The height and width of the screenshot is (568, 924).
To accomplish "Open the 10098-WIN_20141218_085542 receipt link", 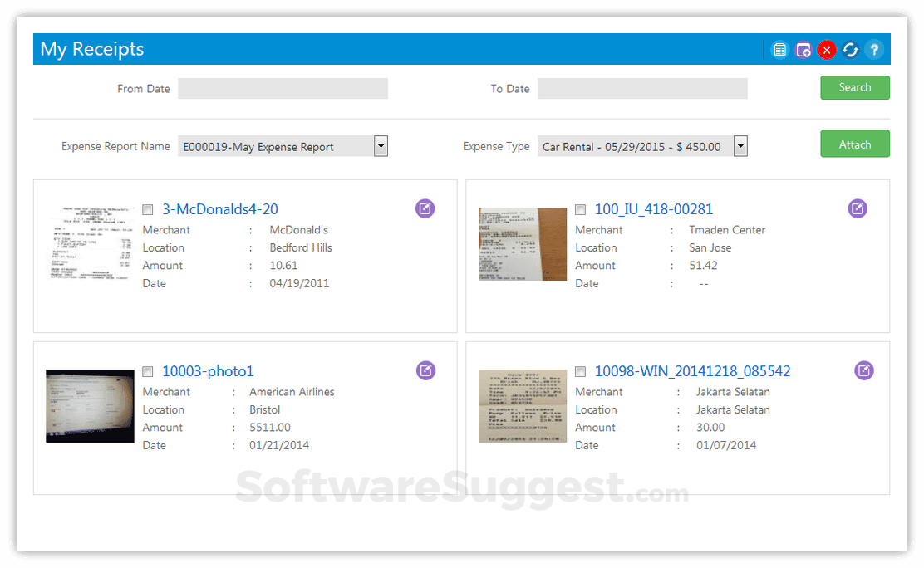I will 693,370.
